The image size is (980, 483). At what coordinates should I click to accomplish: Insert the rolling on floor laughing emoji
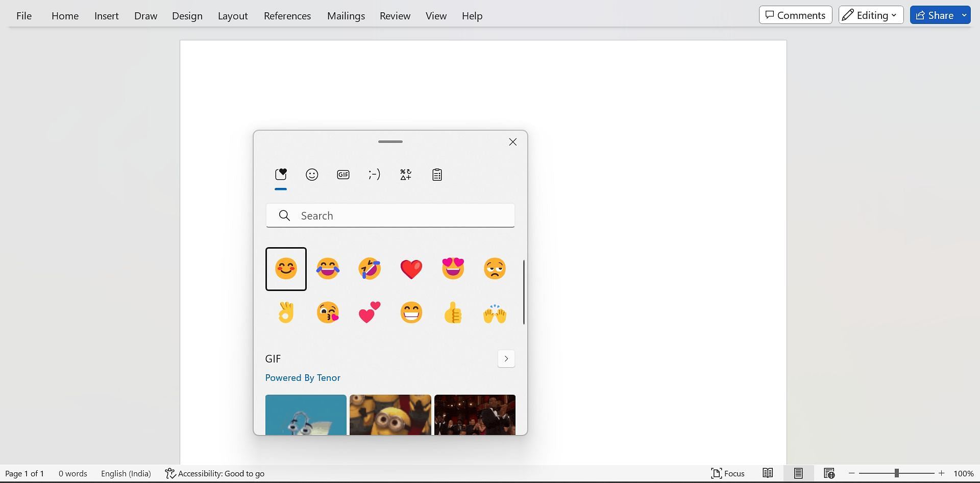(370, 269)
